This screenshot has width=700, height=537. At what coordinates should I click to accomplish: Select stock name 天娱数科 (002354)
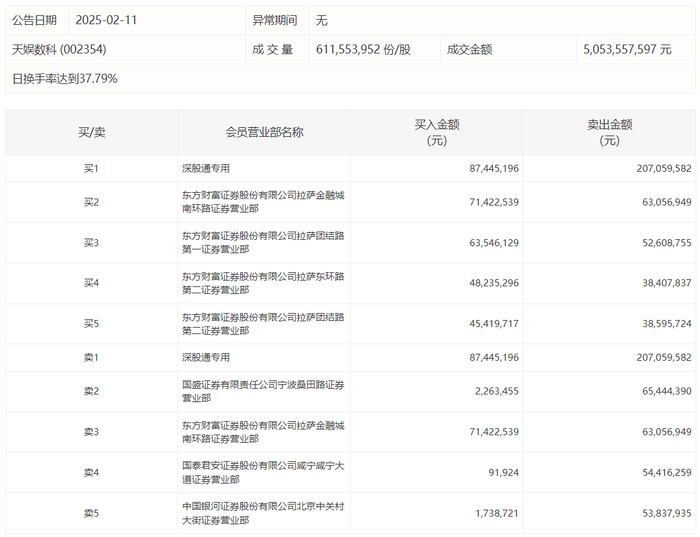click(59, 49)
